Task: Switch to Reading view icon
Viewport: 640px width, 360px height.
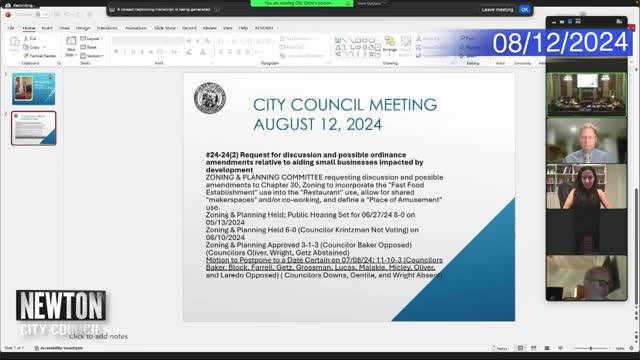Action: 547,348
